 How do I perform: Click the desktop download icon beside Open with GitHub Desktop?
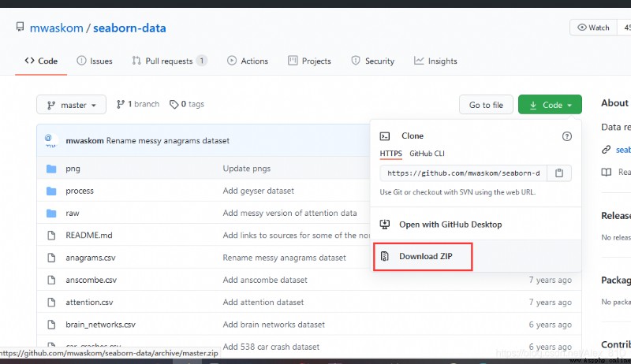[x=385, y=225]
